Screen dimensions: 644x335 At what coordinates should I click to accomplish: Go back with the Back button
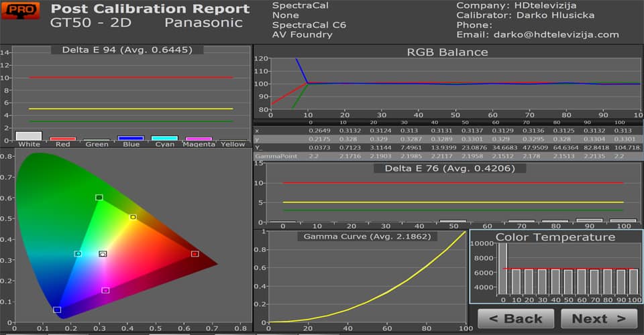tap(515, 319)
